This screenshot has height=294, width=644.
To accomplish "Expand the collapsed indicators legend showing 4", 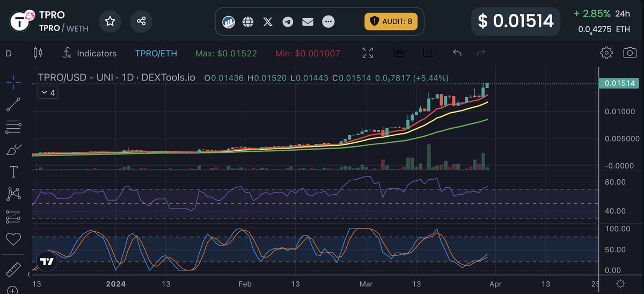I will pos(48,93).
